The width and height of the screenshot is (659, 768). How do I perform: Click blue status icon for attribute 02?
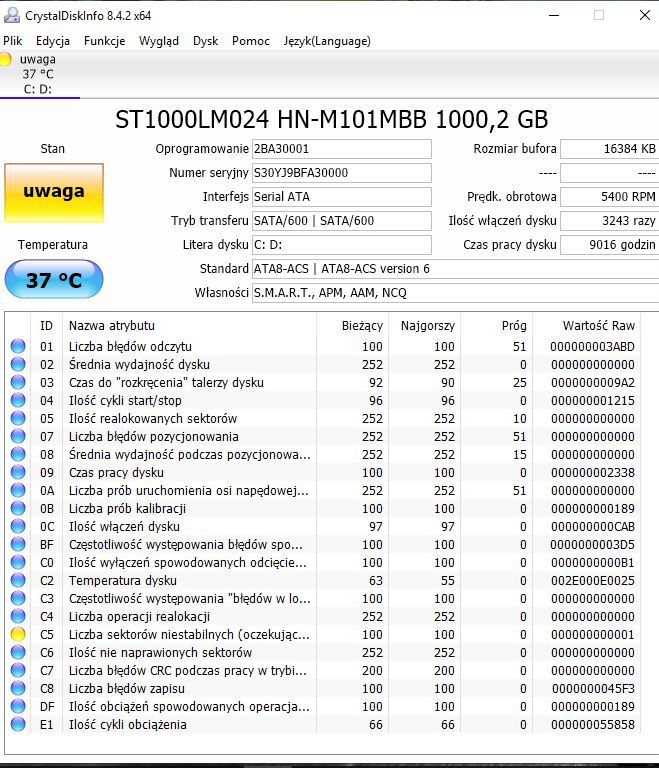point(18,364)
